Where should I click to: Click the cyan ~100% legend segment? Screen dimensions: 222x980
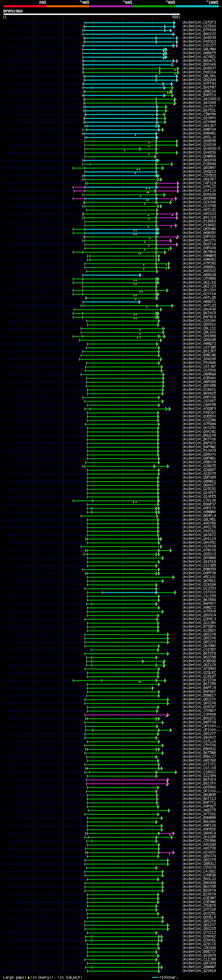[x=197, y=6]
